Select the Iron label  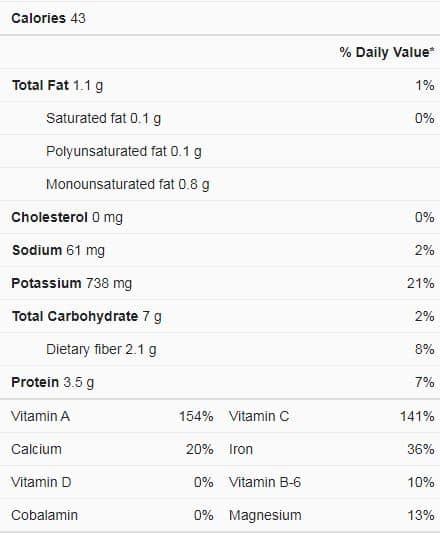241,449
